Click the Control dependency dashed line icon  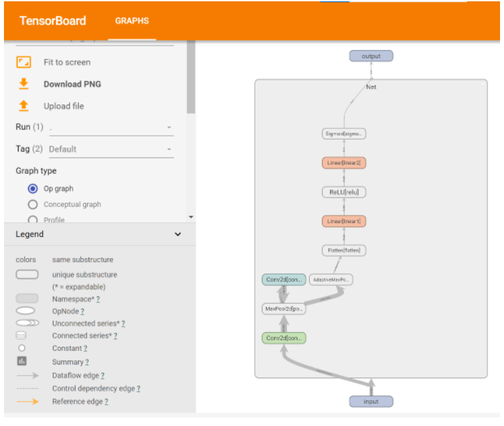point(28,389)
